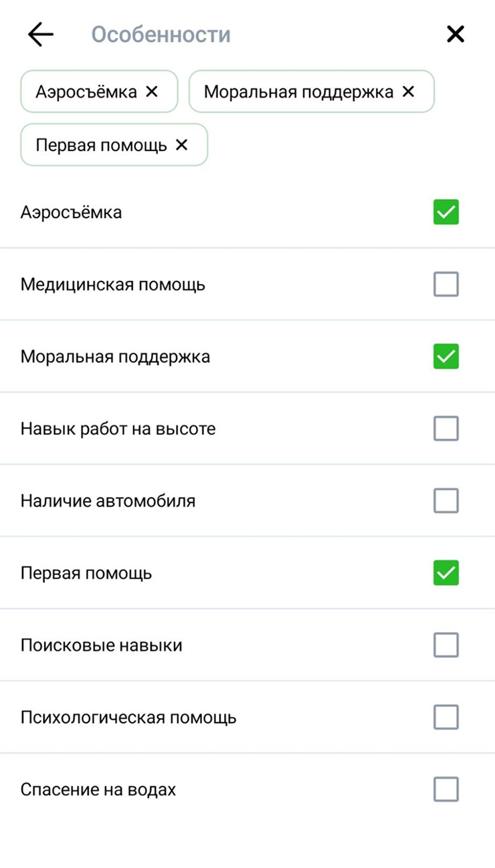Screen dimensions: 495x868
Task: Tap the Медицинская помощь list label
Action: pyautogui.click(x=113, y=285)
